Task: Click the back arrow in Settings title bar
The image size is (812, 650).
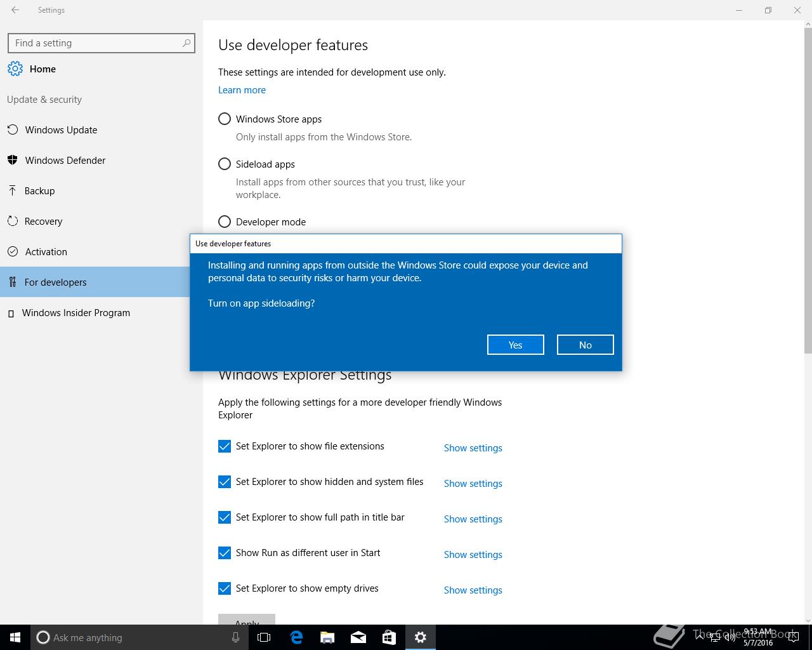Action: 15,10
